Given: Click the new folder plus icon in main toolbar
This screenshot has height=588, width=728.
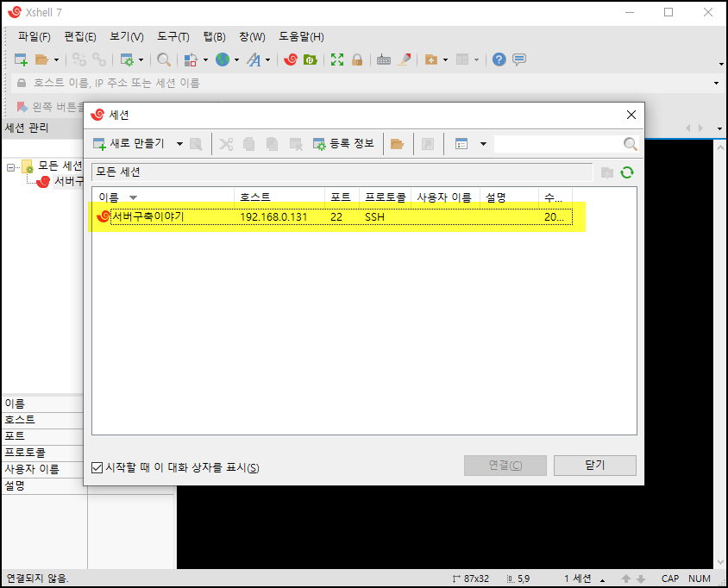Looking at the screenshot, I should [431, 59].
